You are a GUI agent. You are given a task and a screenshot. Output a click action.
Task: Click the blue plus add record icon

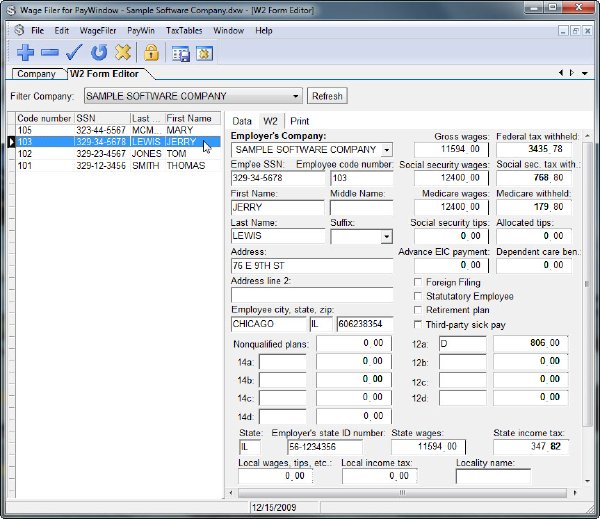(x=26, y=53)
